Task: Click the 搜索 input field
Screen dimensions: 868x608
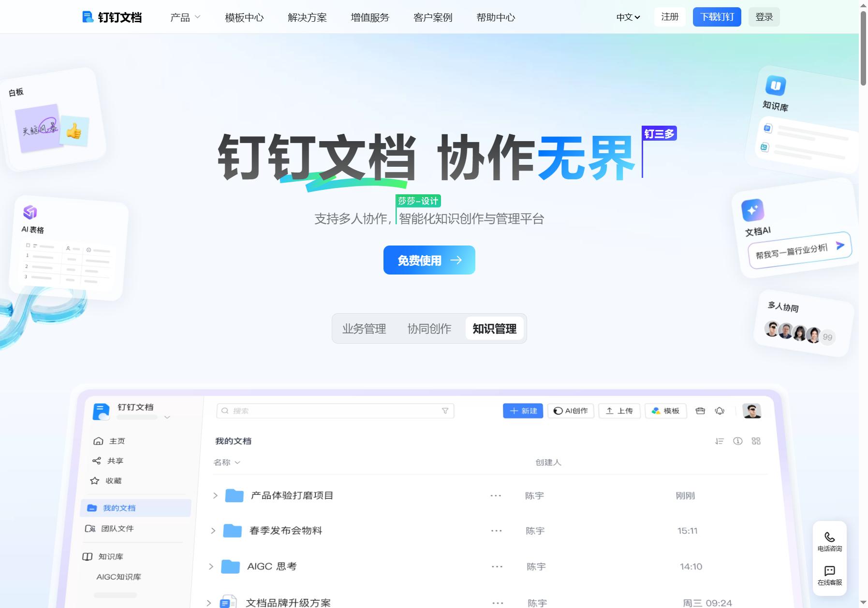Action: click(335, 411)
